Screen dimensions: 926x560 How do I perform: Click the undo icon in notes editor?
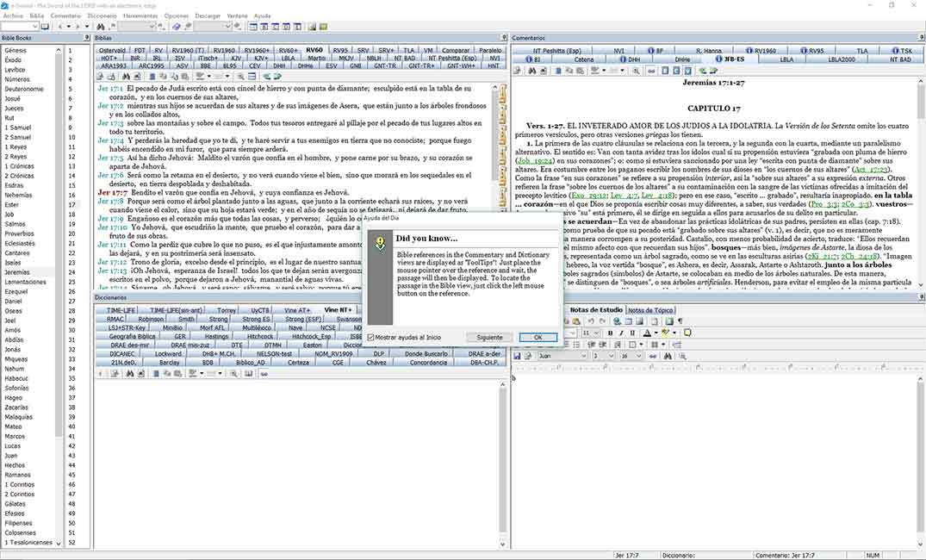[x=591, y=321]
